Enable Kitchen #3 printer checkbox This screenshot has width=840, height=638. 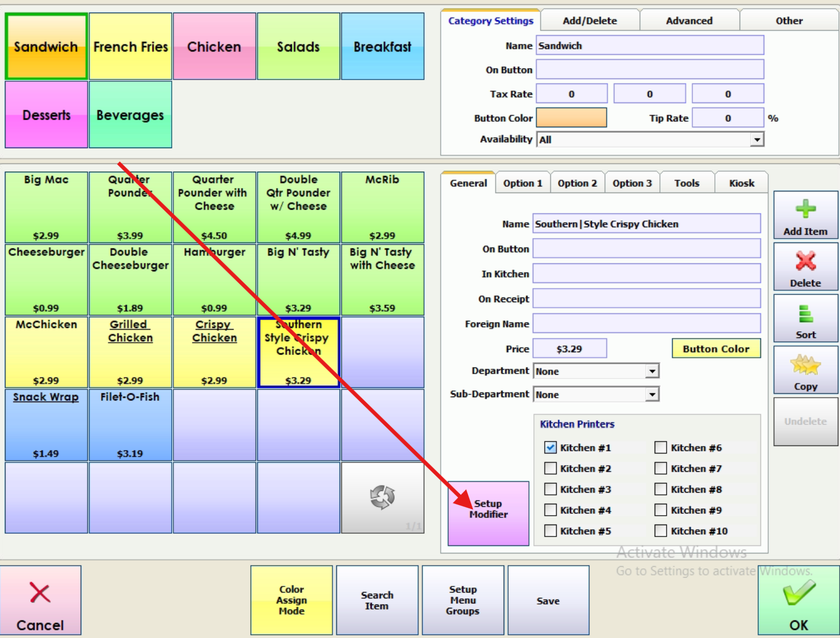coord(550,489)
